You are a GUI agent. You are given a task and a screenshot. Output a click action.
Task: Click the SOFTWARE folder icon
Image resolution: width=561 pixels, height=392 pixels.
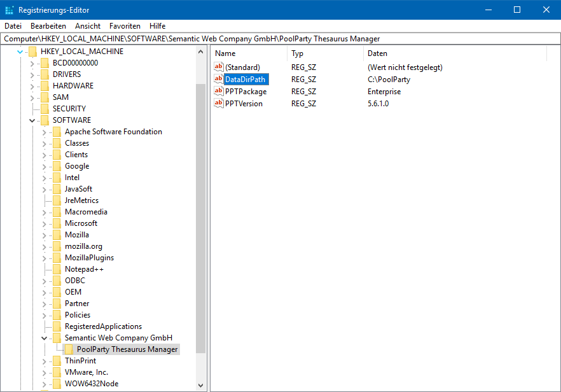[45, 120]
